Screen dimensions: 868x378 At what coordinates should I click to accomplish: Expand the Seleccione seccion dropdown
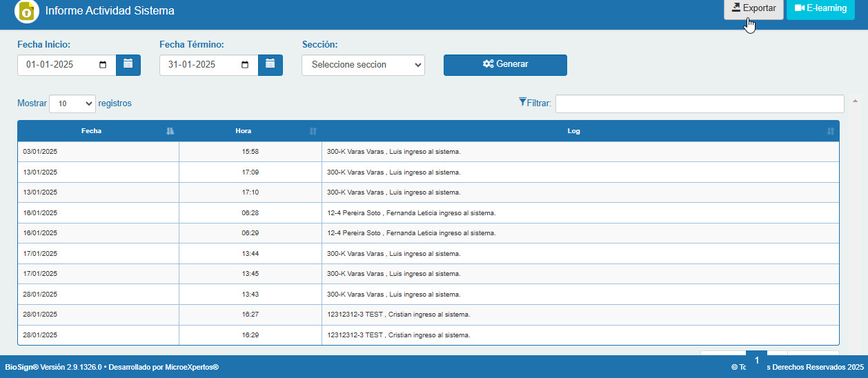coord(363,65)
